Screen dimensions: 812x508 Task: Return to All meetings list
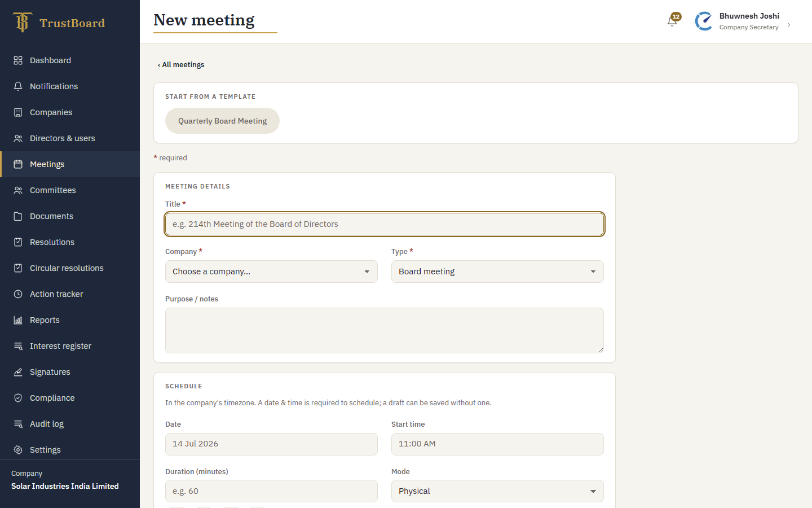coord(181,65)
